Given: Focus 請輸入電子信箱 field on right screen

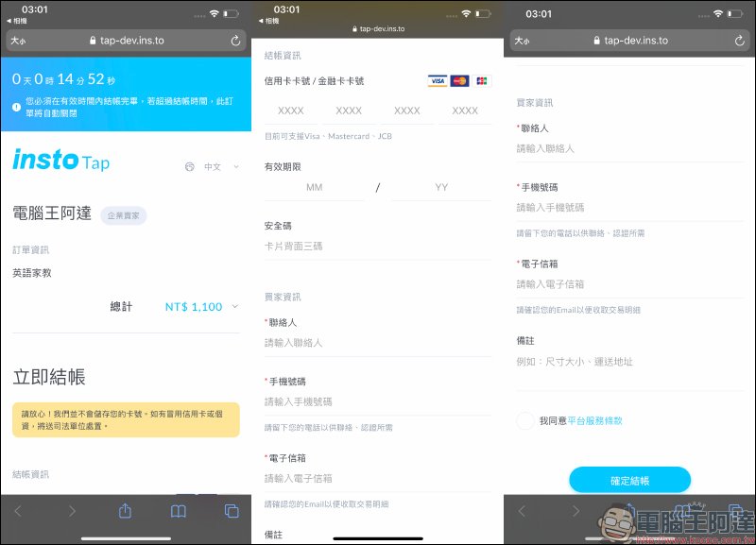Looking at the screenshot, I should click(x=630, y=284).
